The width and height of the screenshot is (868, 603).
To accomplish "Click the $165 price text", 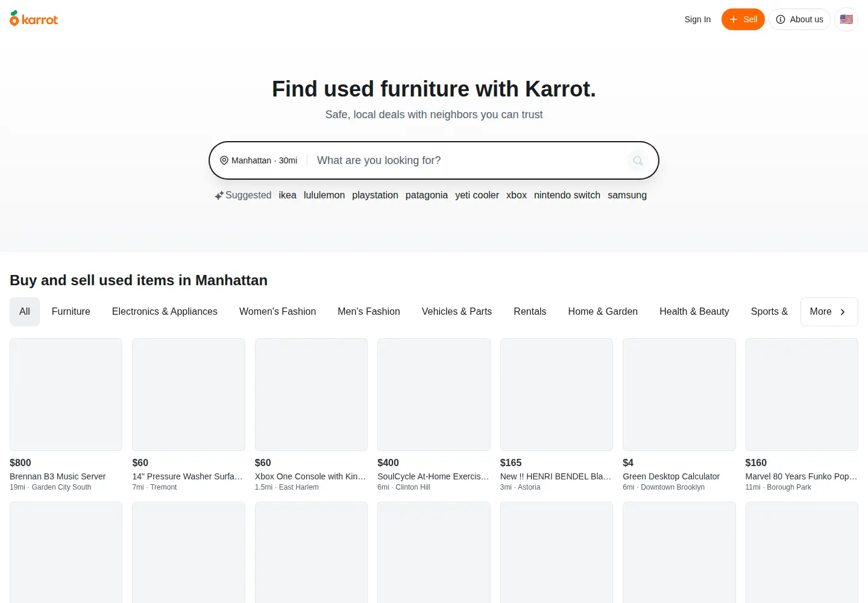I will (511, 463).
